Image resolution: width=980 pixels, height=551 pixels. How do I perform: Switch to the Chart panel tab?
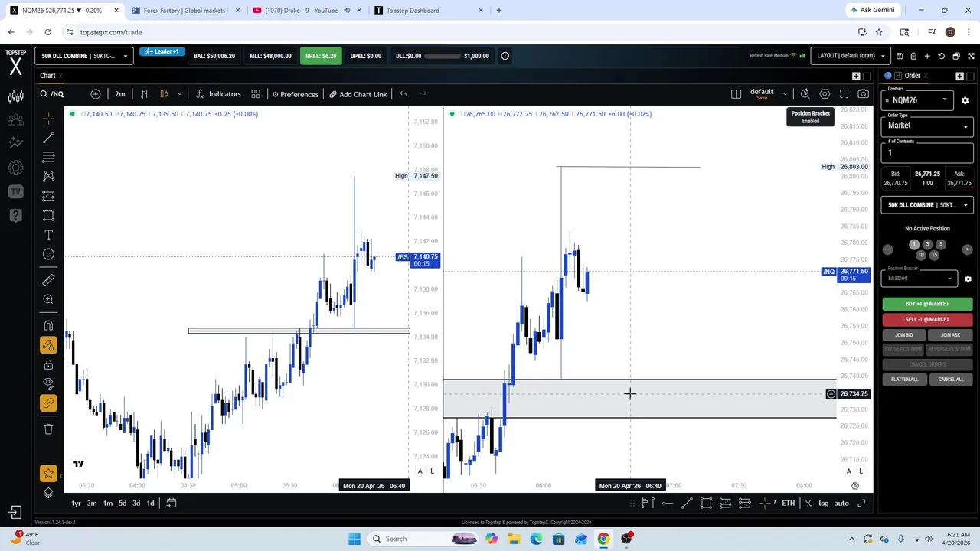coord(47,76)
